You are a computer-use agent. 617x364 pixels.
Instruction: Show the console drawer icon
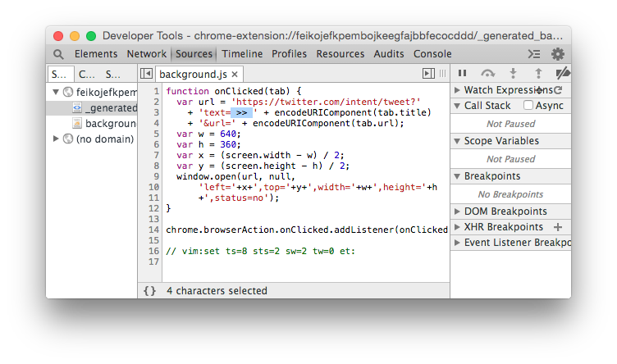point(534,54)
